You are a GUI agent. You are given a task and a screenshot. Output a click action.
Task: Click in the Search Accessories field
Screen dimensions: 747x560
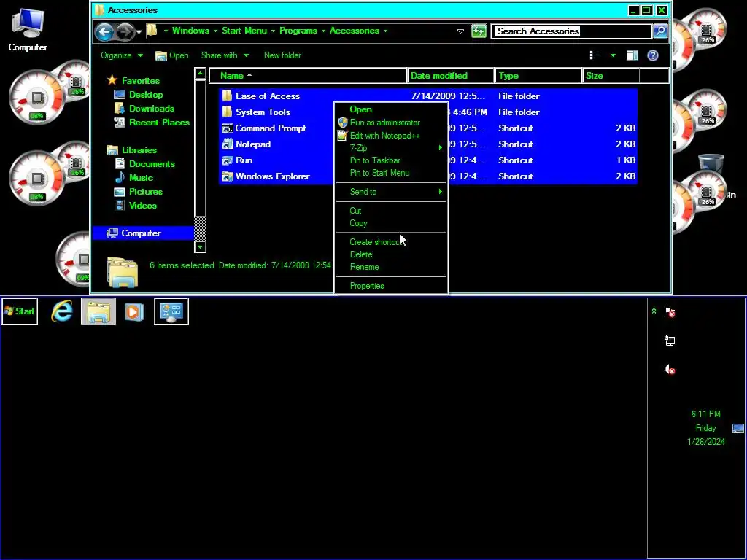click(x=571, y=31)
